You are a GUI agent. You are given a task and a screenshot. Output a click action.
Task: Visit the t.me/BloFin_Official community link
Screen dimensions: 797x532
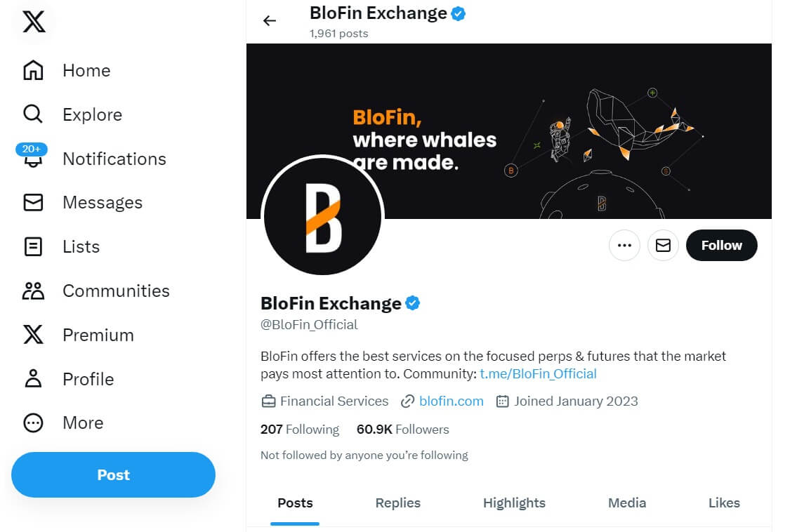[538, 373]
